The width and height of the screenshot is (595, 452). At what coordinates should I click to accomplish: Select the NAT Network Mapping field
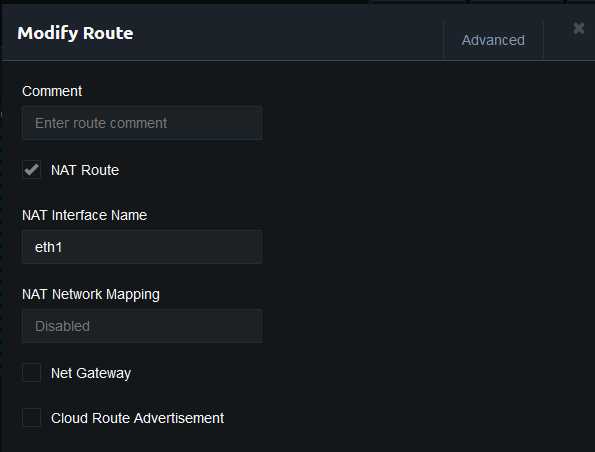[x=142, y=326]
